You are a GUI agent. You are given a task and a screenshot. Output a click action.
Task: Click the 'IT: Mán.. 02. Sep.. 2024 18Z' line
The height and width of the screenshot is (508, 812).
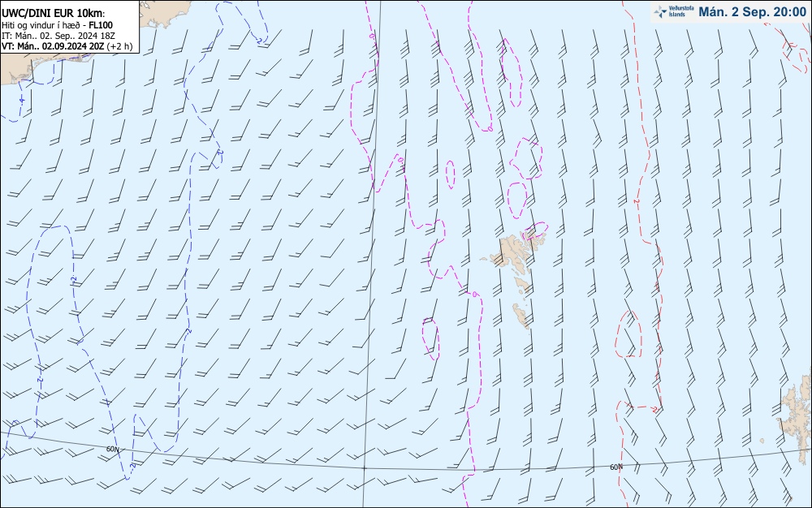[58, 36]
